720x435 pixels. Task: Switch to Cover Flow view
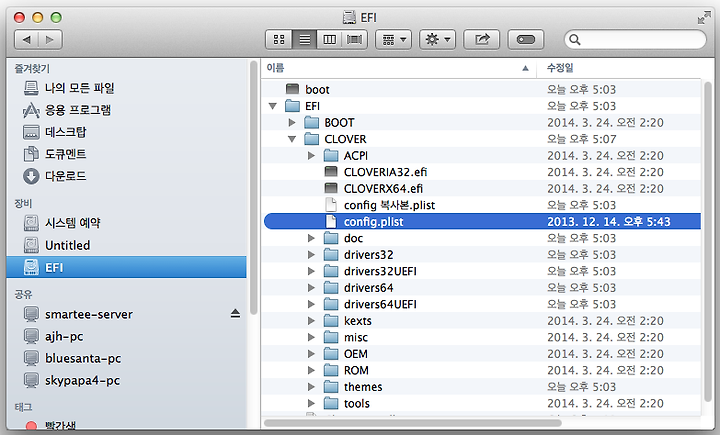click(x=354, y=40)
